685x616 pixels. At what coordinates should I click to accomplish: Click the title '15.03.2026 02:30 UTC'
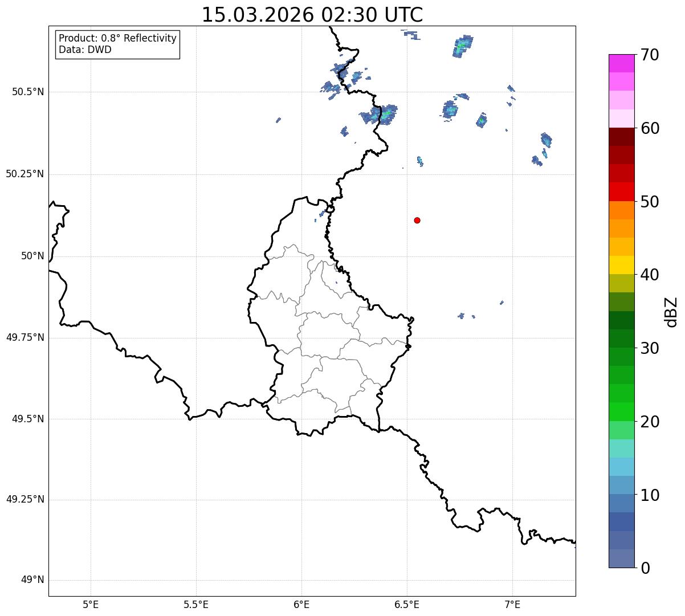point(312,14)
